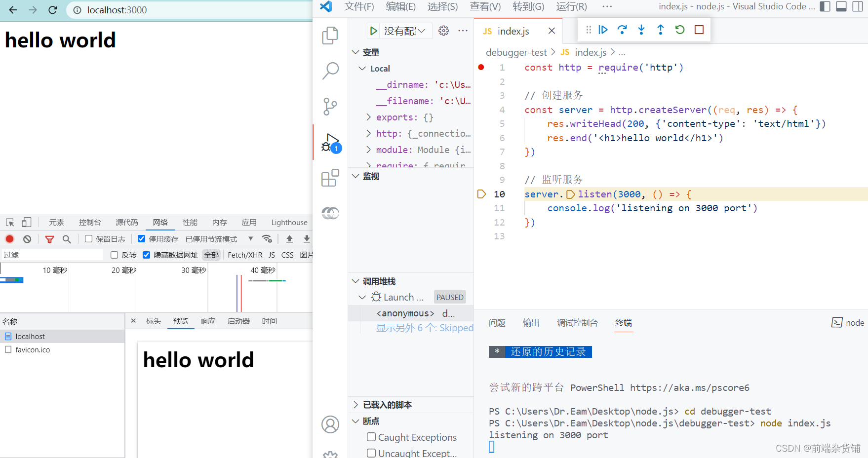868x458 pixels.
Task: Click 显示另外 6 个 Skipped link
Action: [x=425, y=328]
